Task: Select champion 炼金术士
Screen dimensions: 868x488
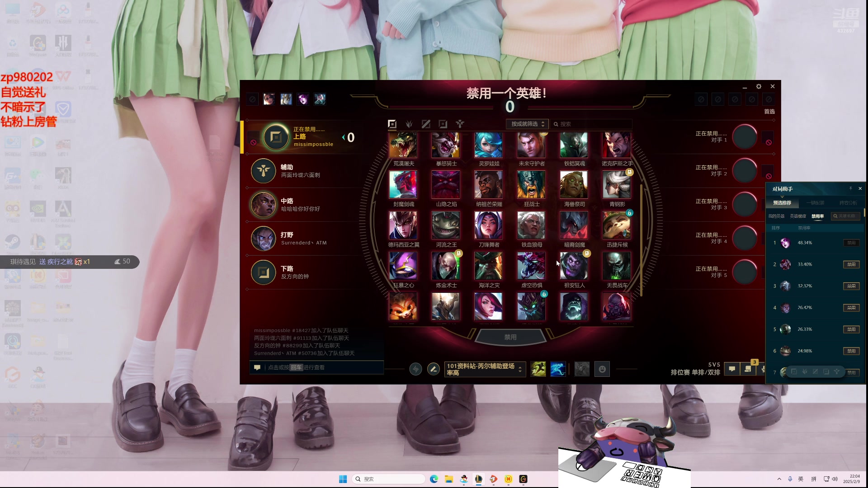Action: pyautogui.click(x=446, y=266)
